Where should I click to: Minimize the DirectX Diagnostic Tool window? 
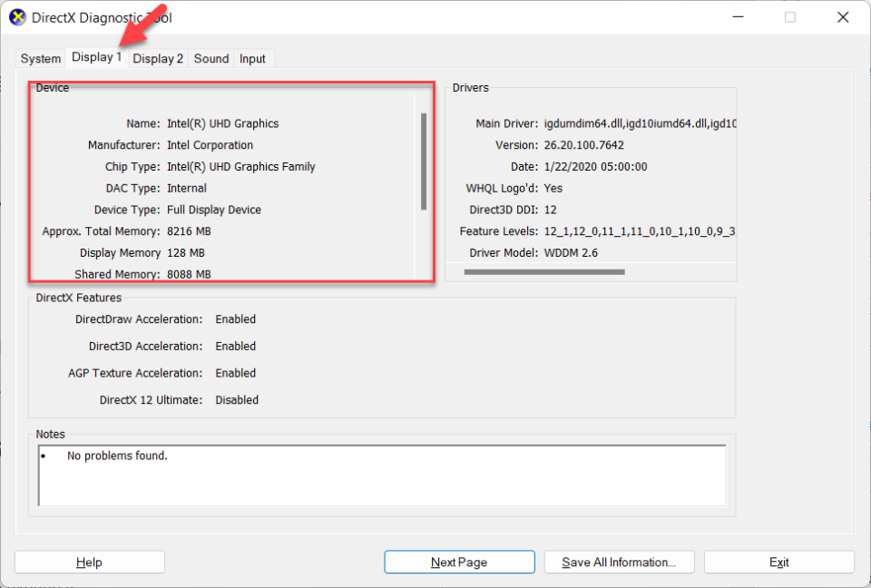point(738,16)
